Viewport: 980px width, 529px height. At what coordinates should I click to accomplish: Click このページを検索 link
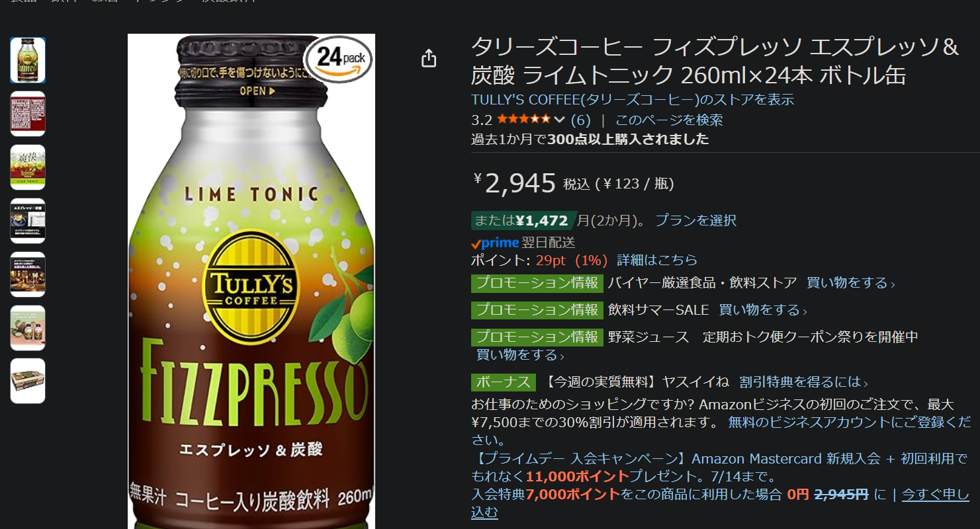point(669,120)
